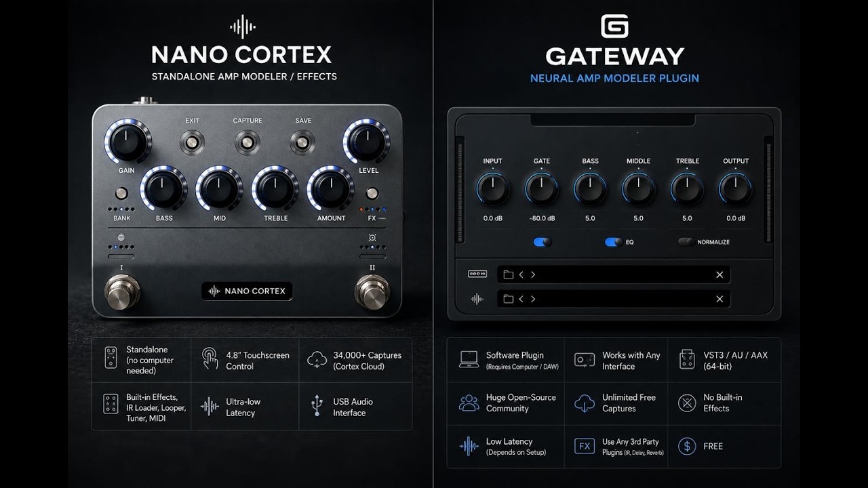Click the 4.8" Touchscreen Control hand icon
This screenshot has height=488, width=868.
pos(210,359)
